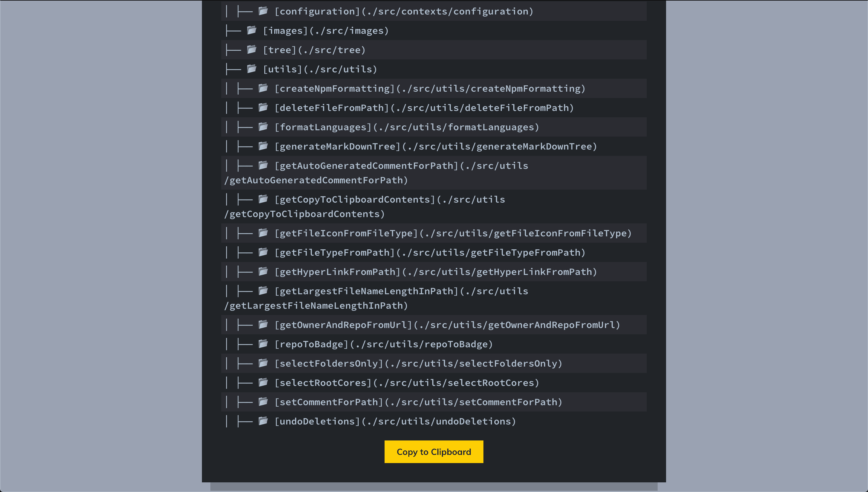Click folder icon beside repoToBadge row
This screenshot has height=492, width=868.
tap(263, 344)
